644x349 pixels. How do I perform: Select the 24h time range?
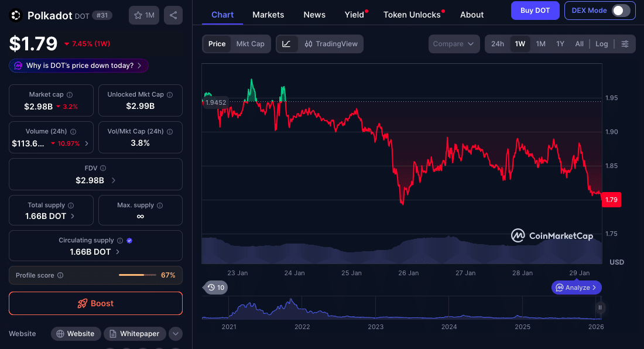point(498,44)
